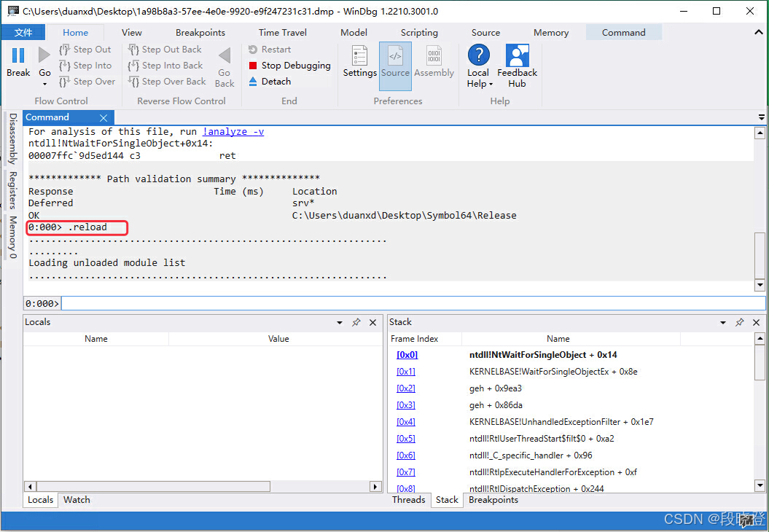The image size is (769, 532).
Task: Click the Break button in Flow Control
Action: 18,62
